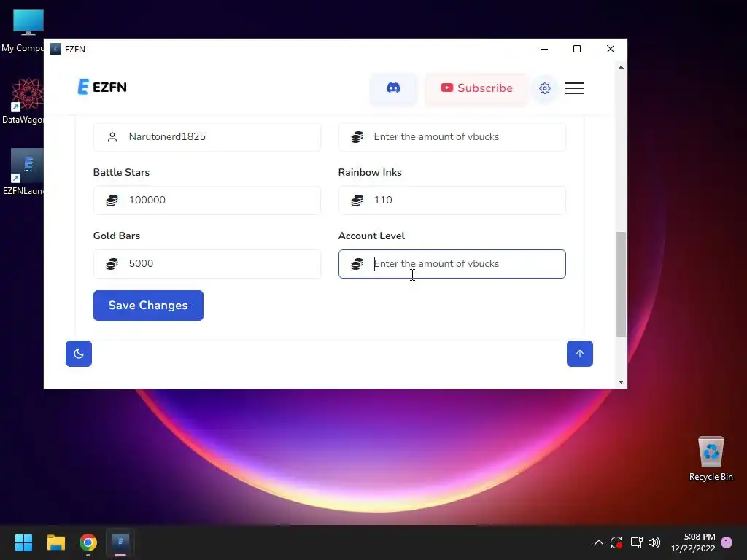Click the Account Level label

pyautogui.click(x=371, y=236)
